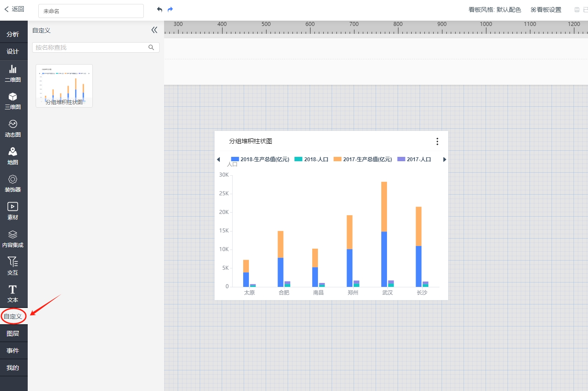
Task: Switch to the 图层 layers tab
Action: pyautogui.click(x=13, y=333)
